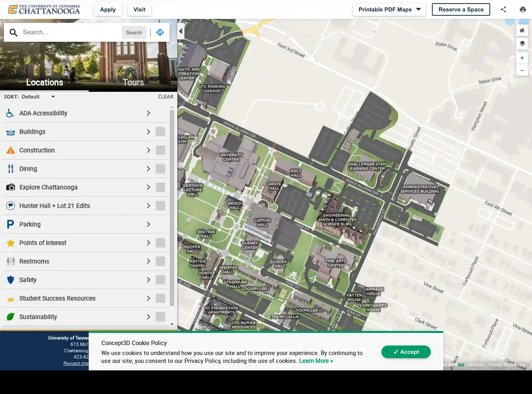The image size is (532, 394).
Task: Expand the Construction chevron
Action: 149,150
